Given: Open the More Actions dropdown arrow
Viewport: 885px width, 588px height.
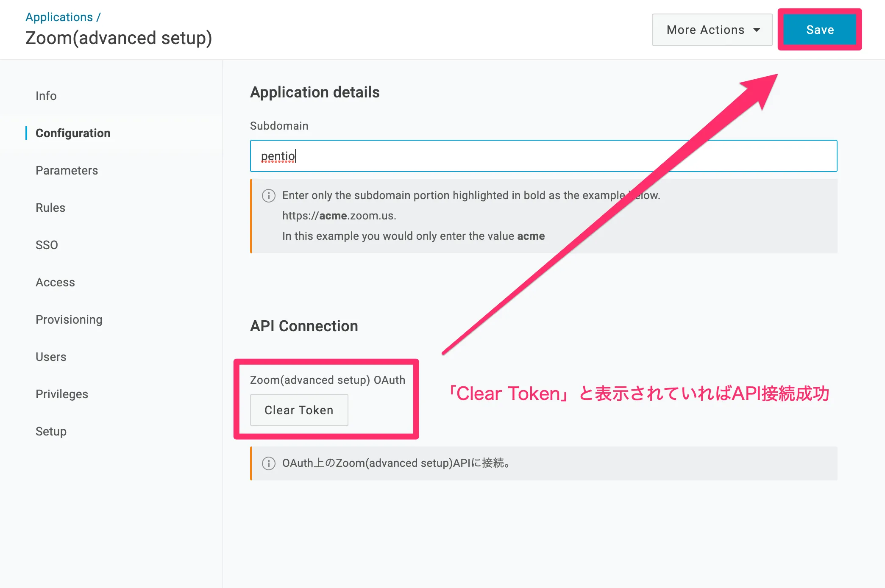Looking at the screenshot, I should tap(757, 30).
